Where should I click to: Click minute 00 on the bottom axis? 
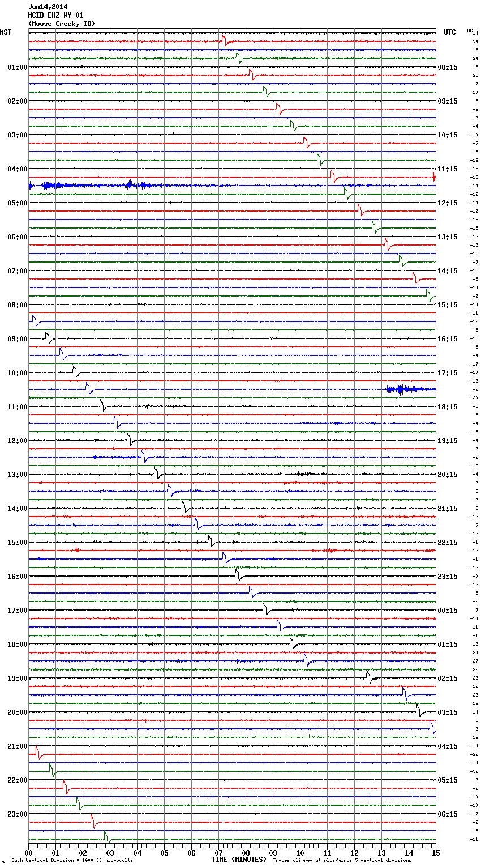[28, 853]
